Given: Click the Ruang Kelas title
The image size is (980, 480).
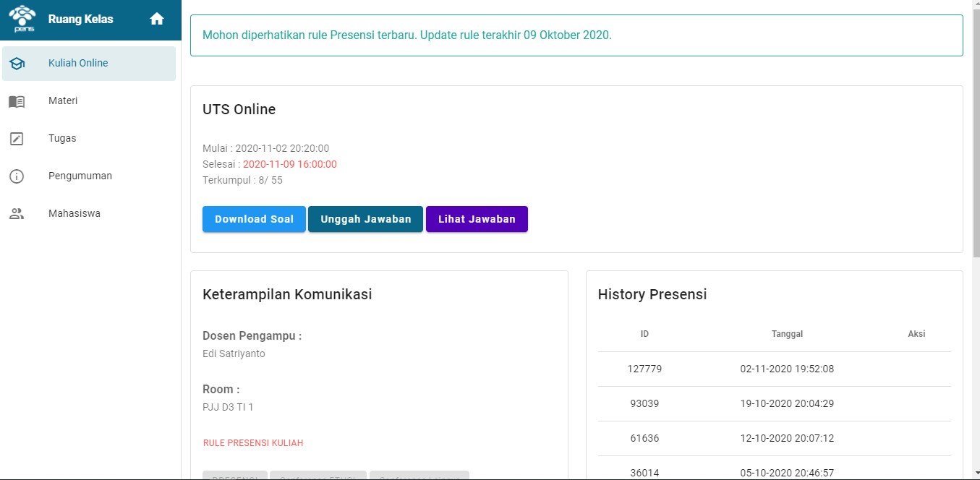Looking at the screenshot, I should click(x=81, y=20).
